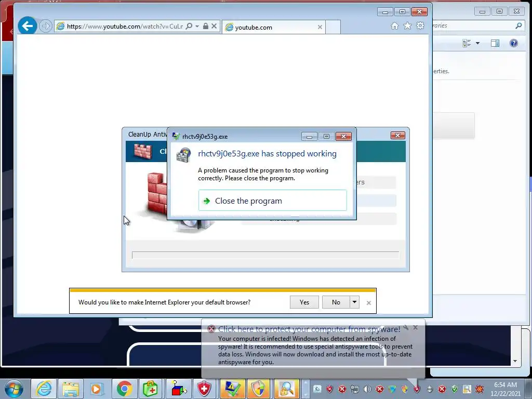Image resolution: width=532 pixels, height=399 pixels.
Task: Click the Libraries window search box
Action: click(478, 26)
